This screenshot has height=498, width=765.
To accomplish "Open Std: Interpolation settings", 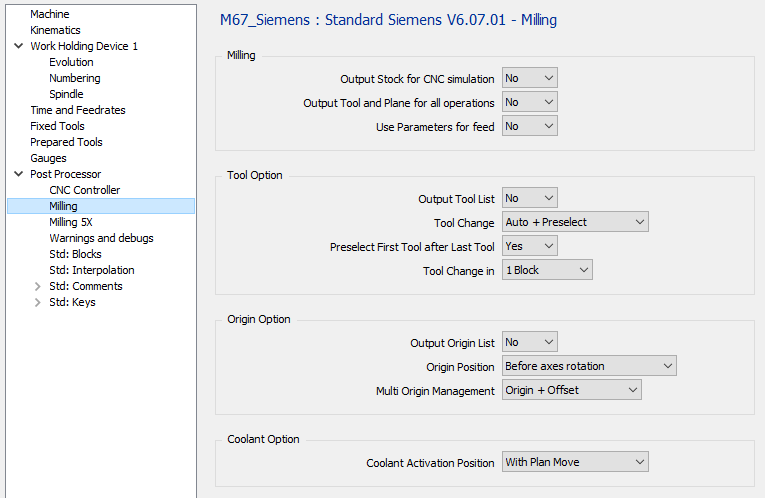I will pyautogui.click(x=91, y=270).
